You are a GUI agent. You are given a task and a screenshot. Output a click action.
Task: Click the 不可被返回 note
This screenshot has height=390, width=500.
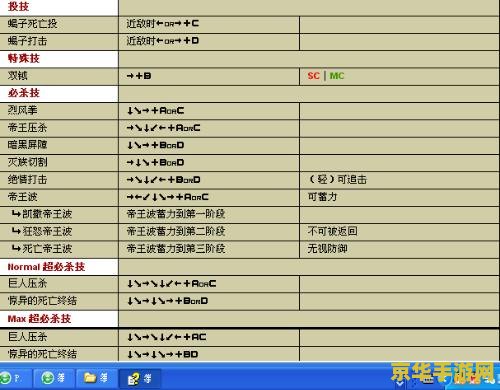point(333,231)
